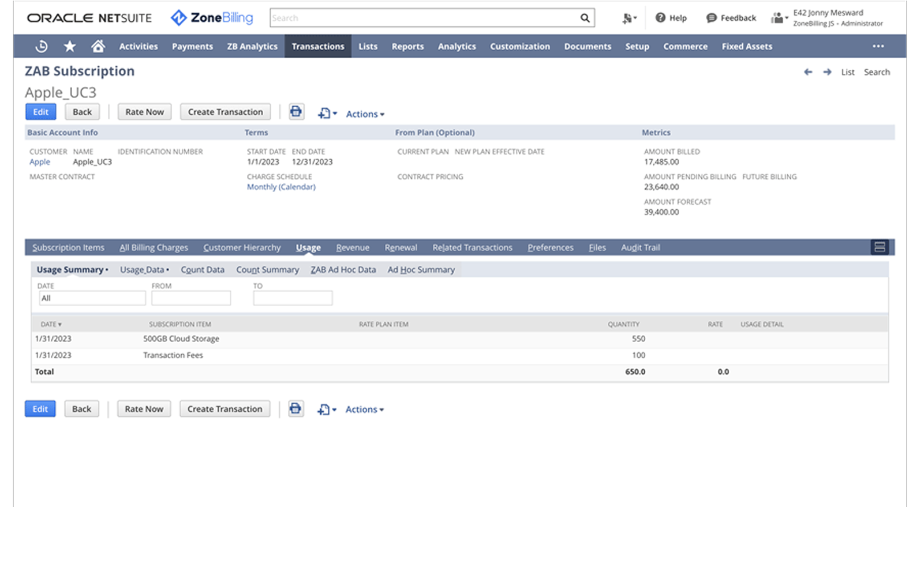The height and width of the screenshot is (583, 924).
Task: Open the Setup menu
Action: click(637, 46)
